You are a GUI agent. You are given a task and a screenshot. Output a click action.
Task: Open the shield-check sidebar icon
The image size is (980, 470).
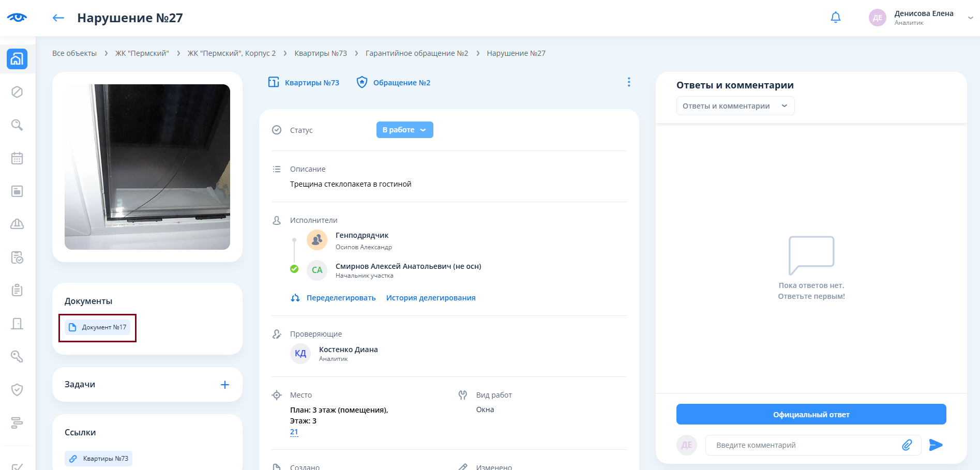coord(17,389)
